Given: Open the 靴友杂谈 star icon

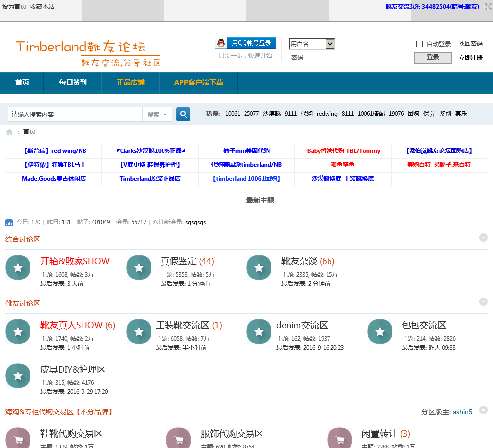Looking at the screenshot, I should [x=259, y=267].
